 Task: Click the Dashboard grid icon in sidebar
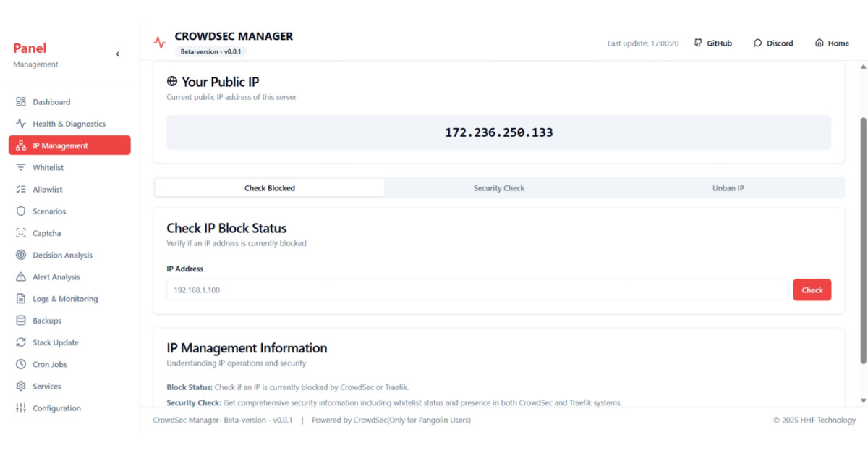click(x=21, y=102)
